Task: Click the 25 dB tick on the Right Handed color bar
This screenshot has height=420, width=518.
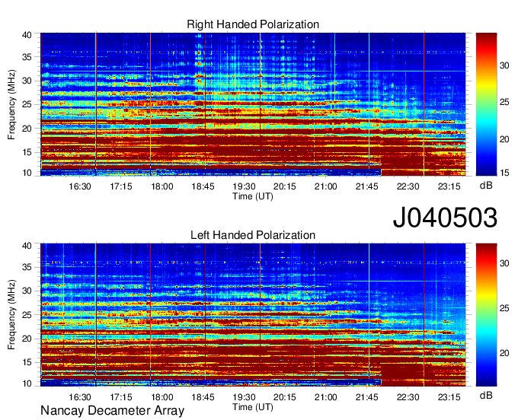Action: coord(504,102)
